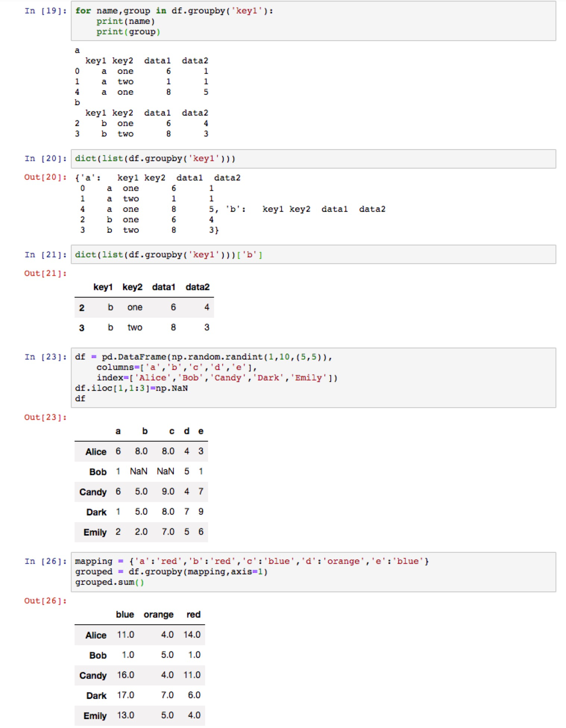This screenshot has height=728, width=566.
Task: Select the "Dark" row label in the Out[26] table
Action: (97, 696)
